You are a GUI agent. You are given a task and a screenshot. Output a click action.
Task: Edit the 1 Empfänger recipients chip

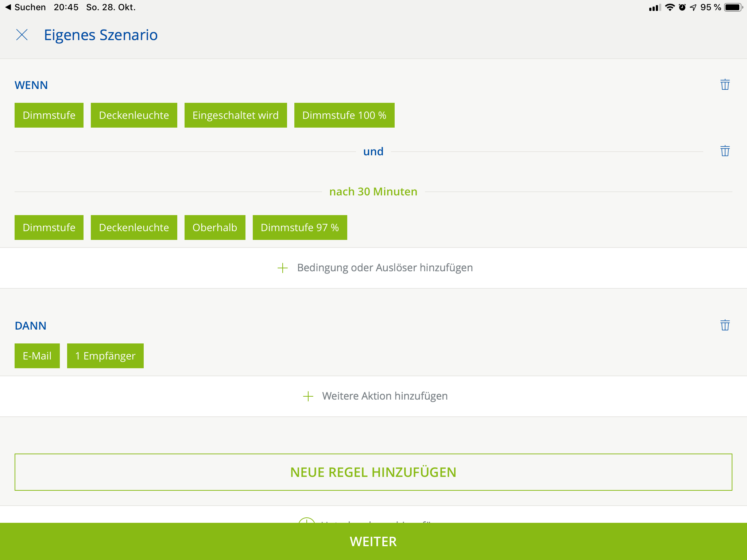105,356
